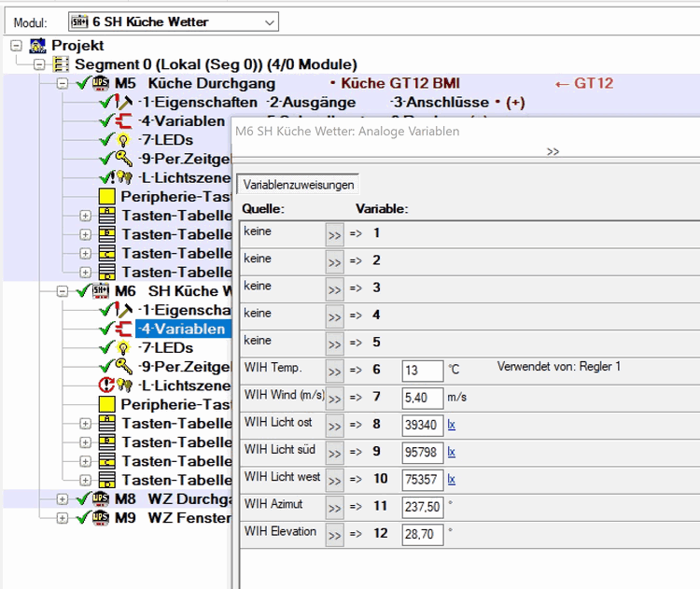
Task: Click the yellow Peripherie-Tasten square under M6
Action: pos(105,405)
